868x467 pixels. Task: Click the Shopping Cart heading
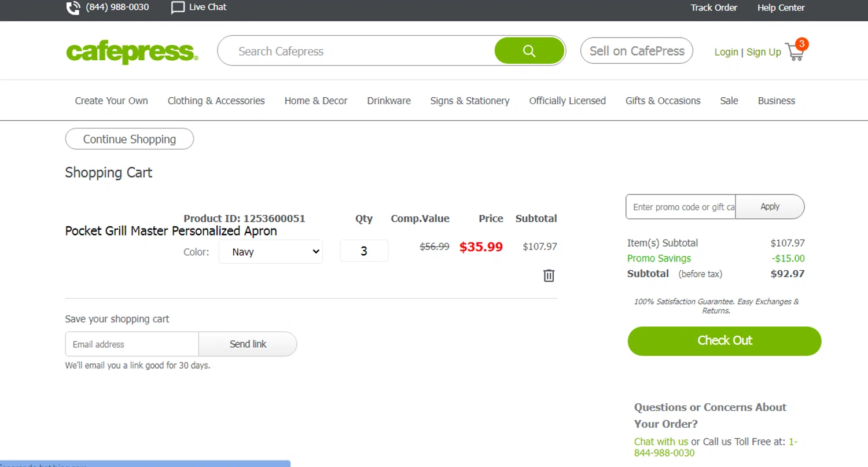pyautogui.click(x=109, y=172)
